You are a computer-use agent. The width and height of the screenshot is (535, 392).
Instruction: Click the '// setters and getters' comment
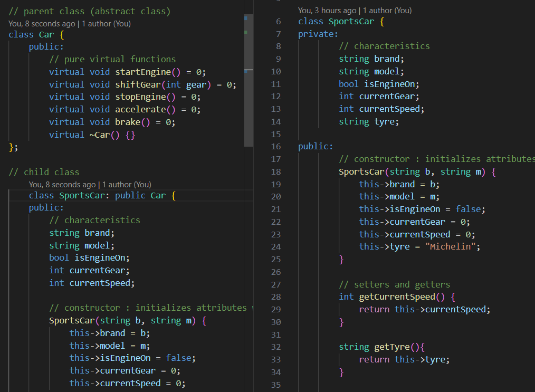click(x=395, y=285)
